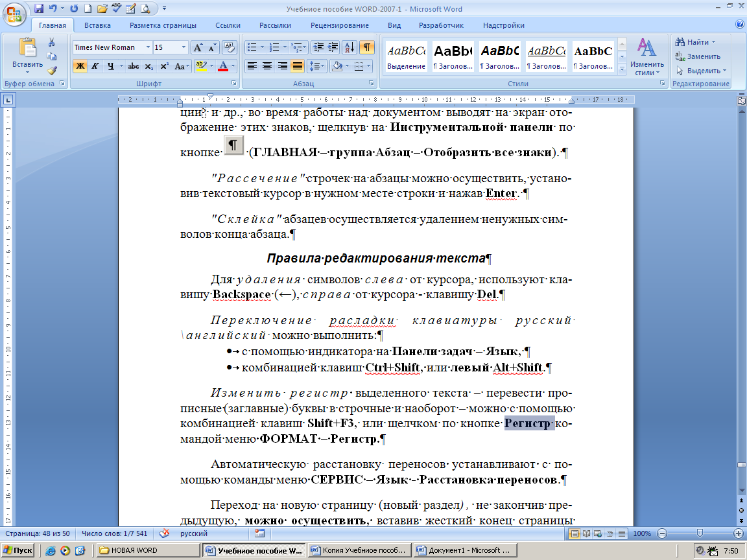This screenshot has width=747, height=560.
Task: Toggle justified paragraph alignment
Action: click(x=298, y=66)
